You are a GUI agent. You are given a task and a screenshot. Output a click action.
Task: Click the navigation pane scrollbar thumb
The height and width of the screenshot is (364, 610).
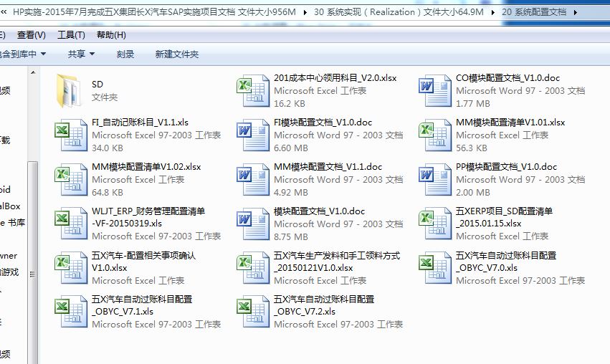(33, 262)
